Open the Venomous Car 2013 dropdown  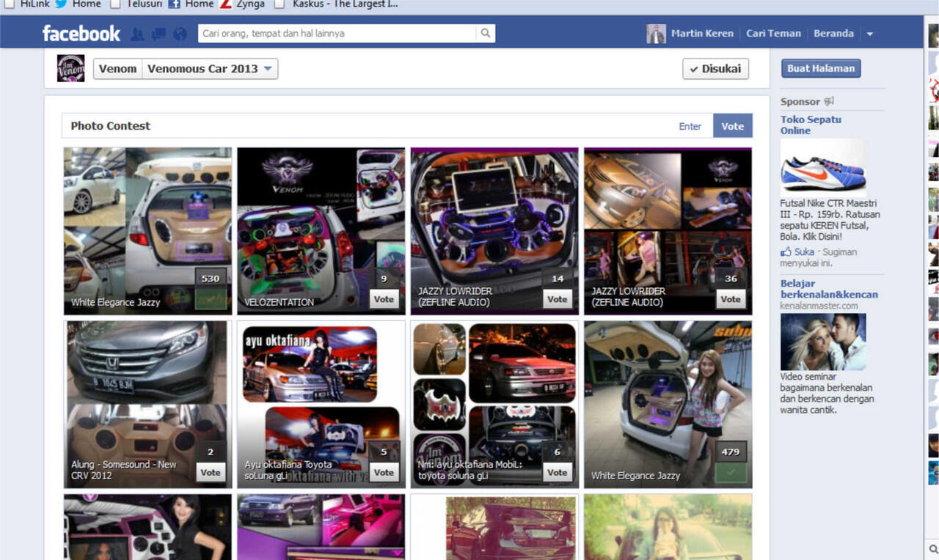(x=210, y=69)
